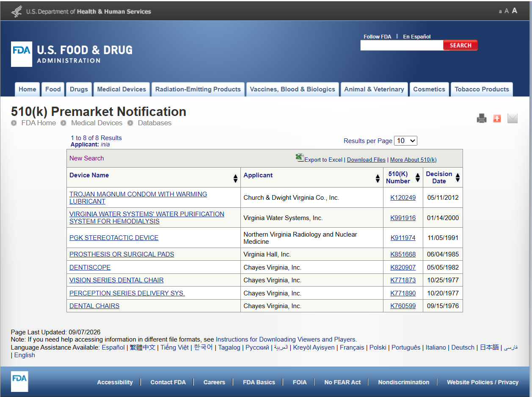532x397 pixels.
Task: Open the Food tab
Action: point(53,89)
